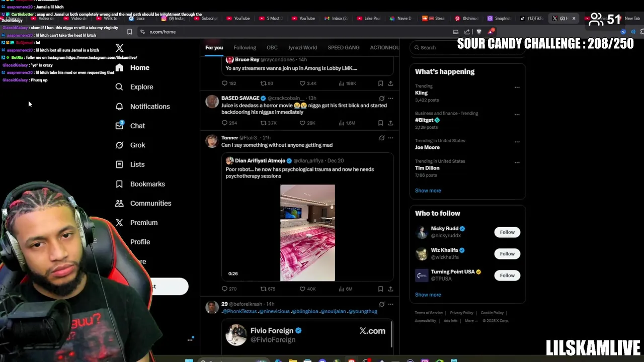Open more options on Tanner's post
This screenshot has height=362, width=644.
390,138
